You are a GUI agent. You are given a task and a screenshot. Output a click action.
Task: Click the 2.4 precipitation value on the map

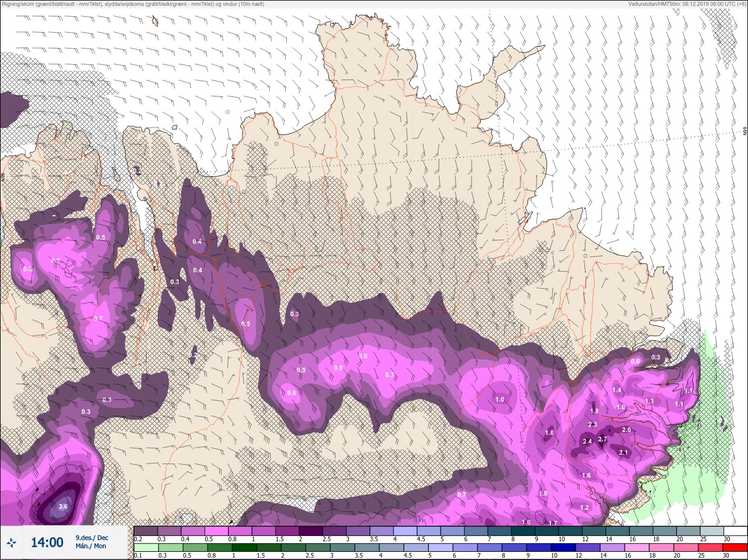coord(588,441)
